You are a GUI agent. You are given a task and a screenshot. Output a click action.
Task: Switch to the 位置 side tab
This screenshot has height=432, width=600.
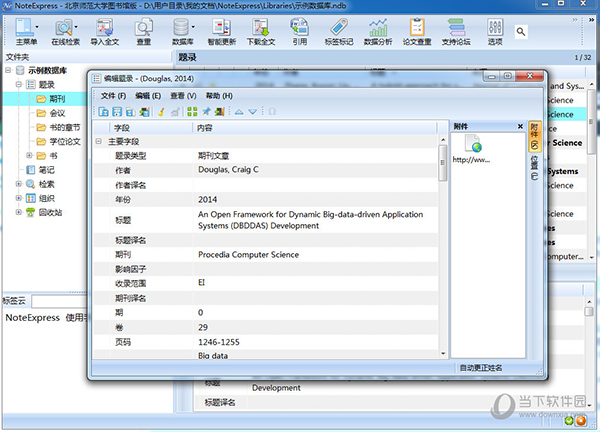tap(535, 168)
